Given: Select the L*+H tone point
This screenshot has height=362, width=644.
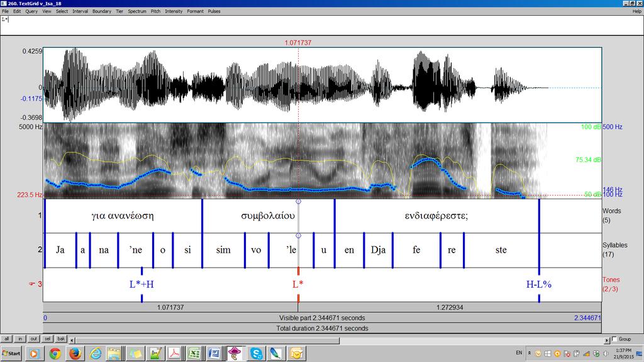Looking at the screenshot, I should point(142,285).
